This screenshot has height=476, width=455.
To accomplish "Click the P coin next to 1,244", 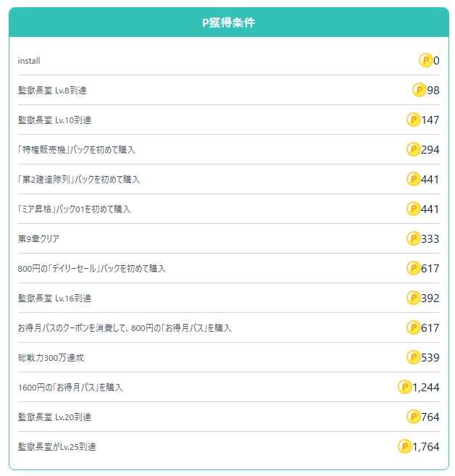I will click(x=404, y=387).
